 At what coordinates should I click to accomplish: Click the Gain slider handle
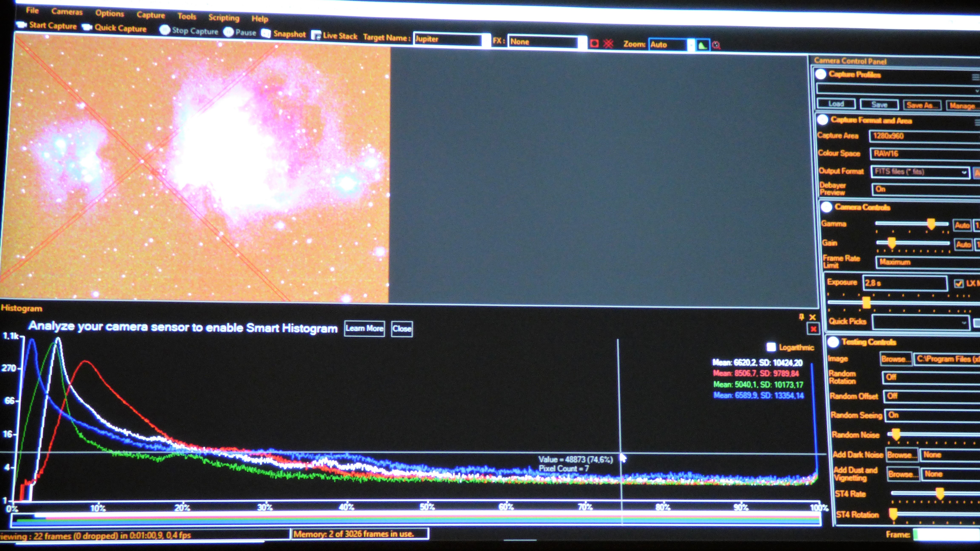(892, 243)
